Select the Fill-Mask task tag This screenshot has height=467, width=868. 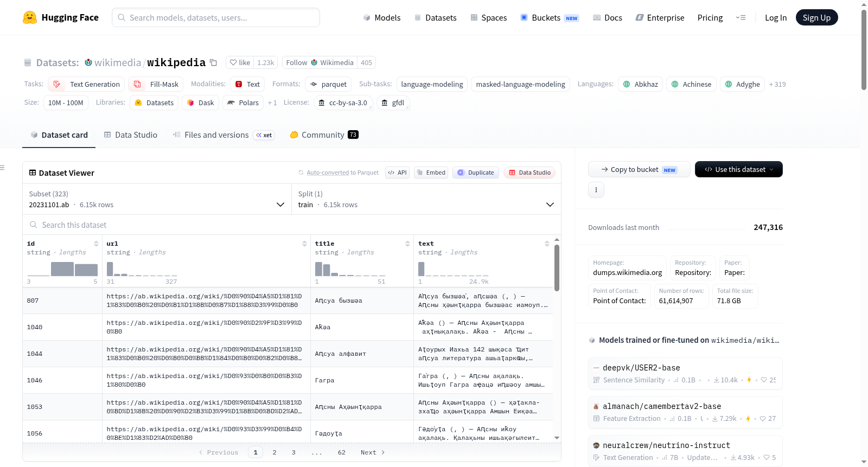tap(156, 84)
